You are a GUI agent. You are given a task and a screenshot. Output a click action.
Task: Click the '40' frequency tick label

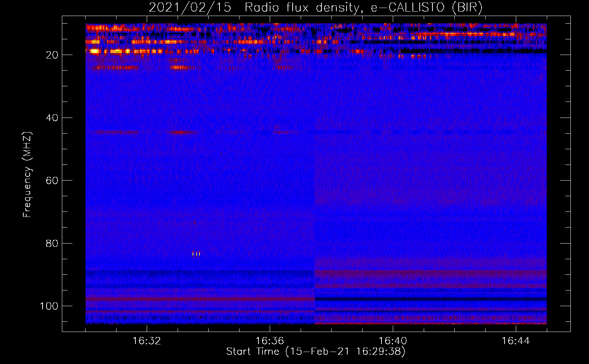click(x=52, y=118)
